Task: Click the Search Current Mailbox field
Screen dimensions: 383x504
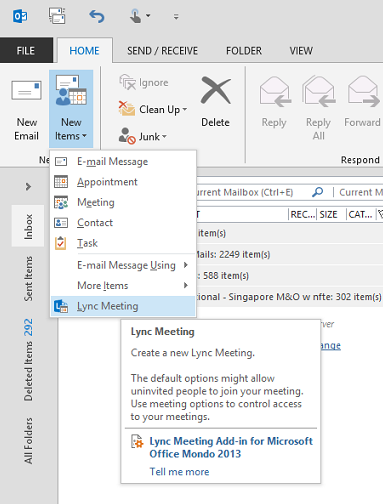Action: coord(253,192)
